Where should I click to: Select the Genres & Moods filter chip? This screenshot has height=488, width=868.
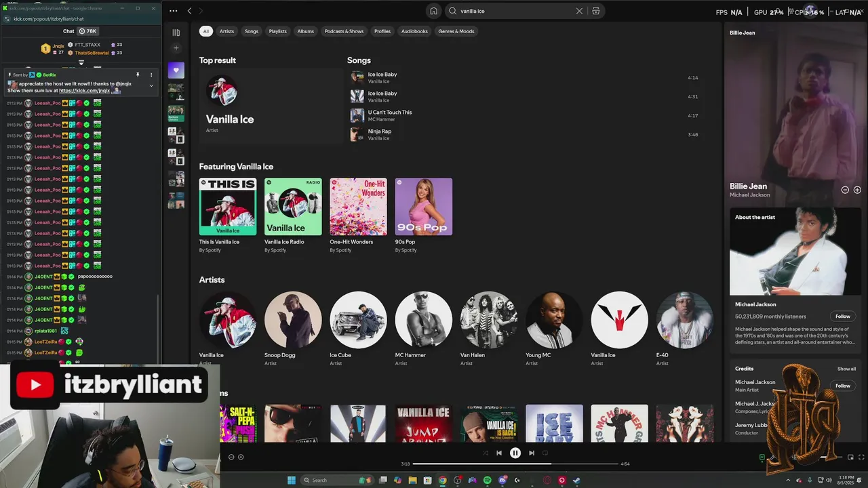456,31
